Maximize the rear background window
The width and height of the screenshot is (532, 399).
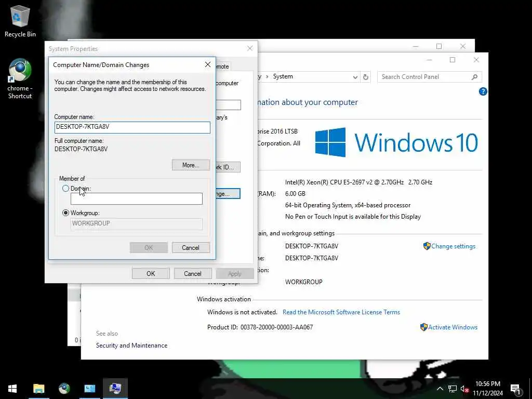click(x=439, y=46)
